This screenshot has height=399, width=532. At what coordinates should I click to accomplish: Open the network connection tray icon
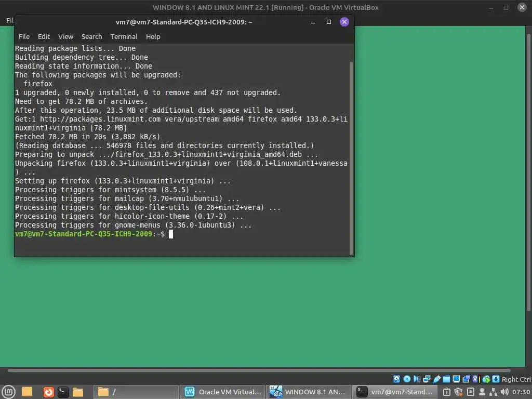coord(493,392)
